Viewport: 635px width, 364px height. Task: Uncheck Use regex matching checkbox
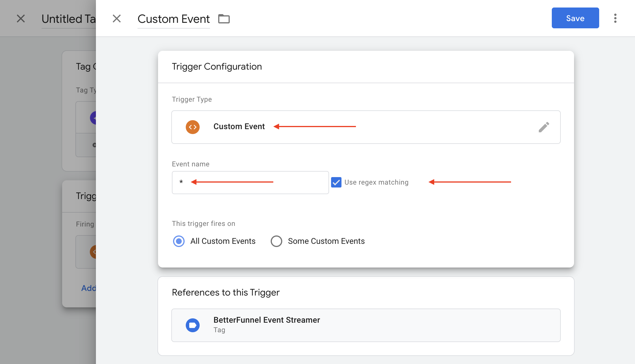coord(336,182)
